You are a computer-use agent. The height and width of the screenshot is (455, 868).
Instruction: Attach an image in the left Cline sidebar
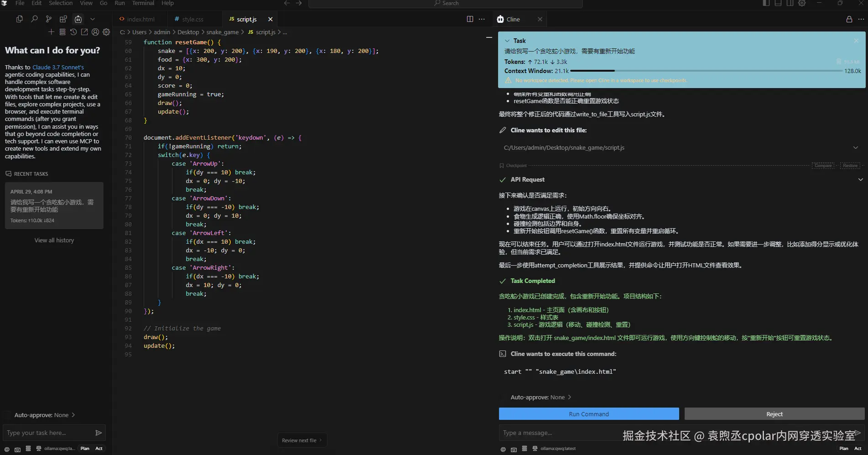(x=17, y=449)
